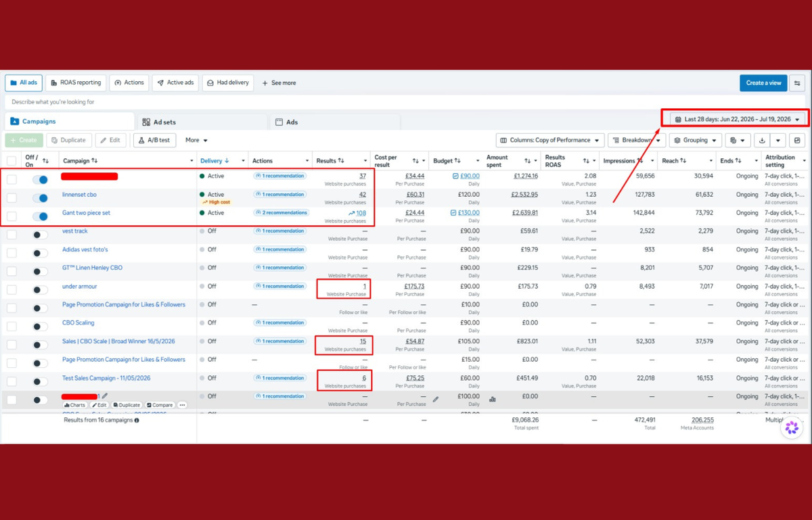Enable the under armour campaign toggle

tap(40, 290)
